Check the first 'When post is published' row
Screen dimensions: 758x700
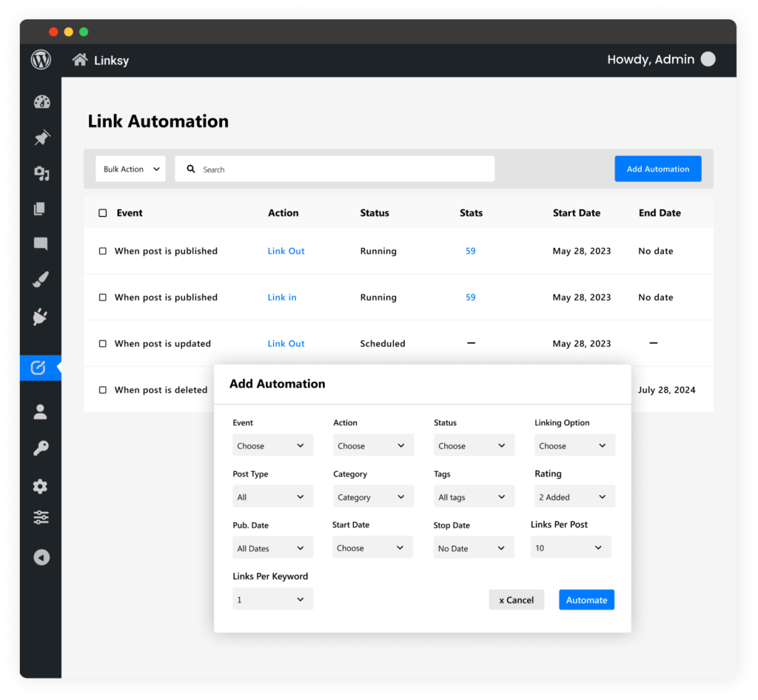pyautogui.click(x=102, y=251)
